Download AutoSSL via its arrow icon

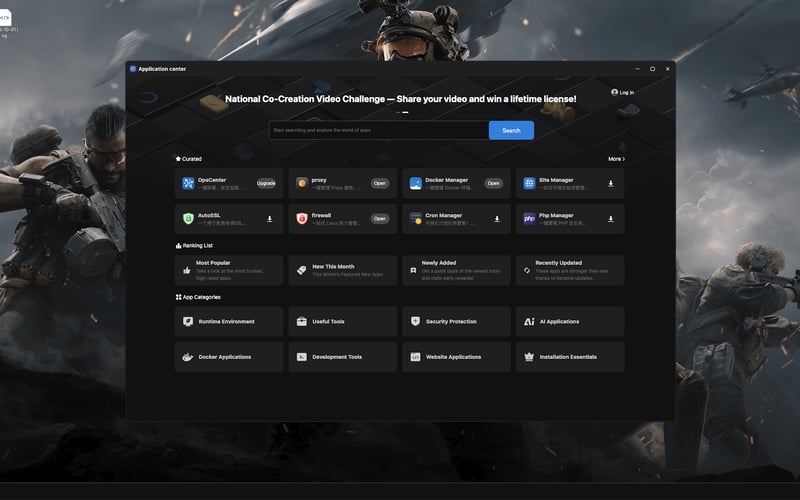(270, 219)
